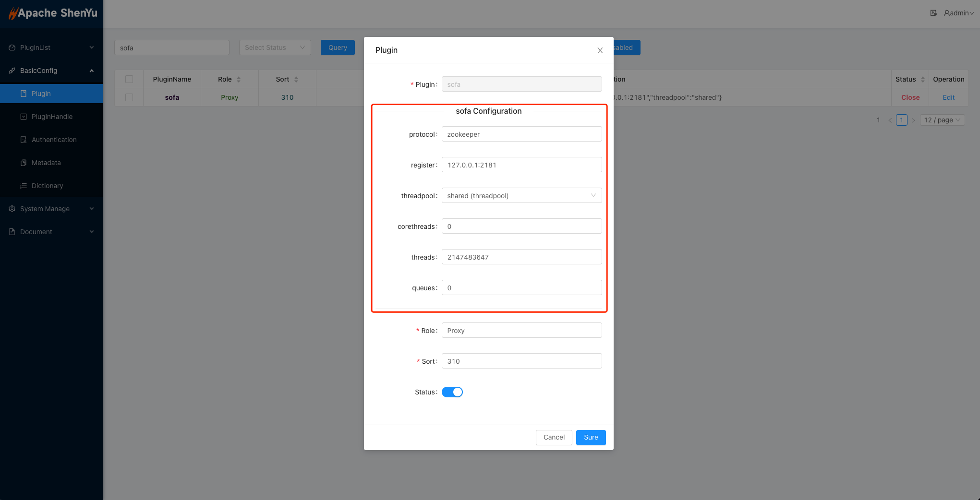The height and width of the screenshot is (500, 980).
Task: Open the Select Status dropdown
Action: pos(275,48)
